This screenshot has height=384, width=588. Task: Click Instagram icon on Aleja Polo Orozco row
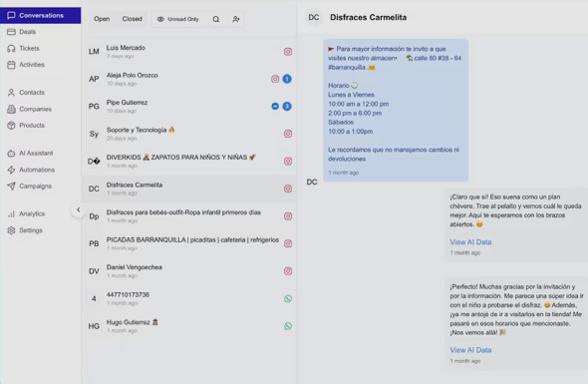pyautogui.click(x=275, y=79)
